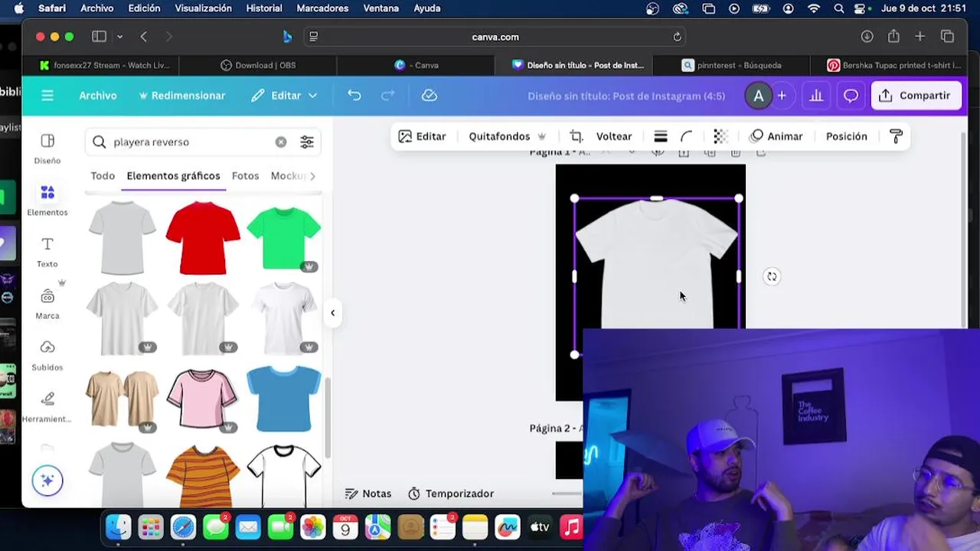Open the Canva hamburger main menu
Image resolution: width=980 pixels, height=551 pixels.
(47, 96)
